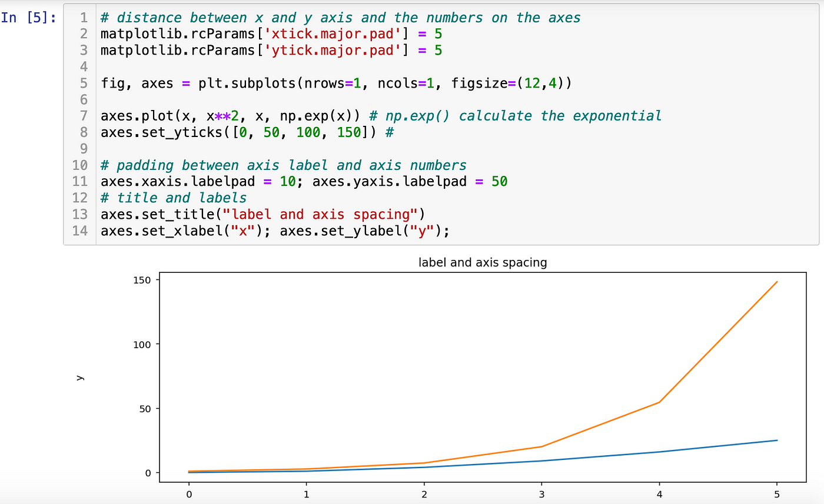
Task: Click the x-axis tick label 3
Action: point(541,493)
